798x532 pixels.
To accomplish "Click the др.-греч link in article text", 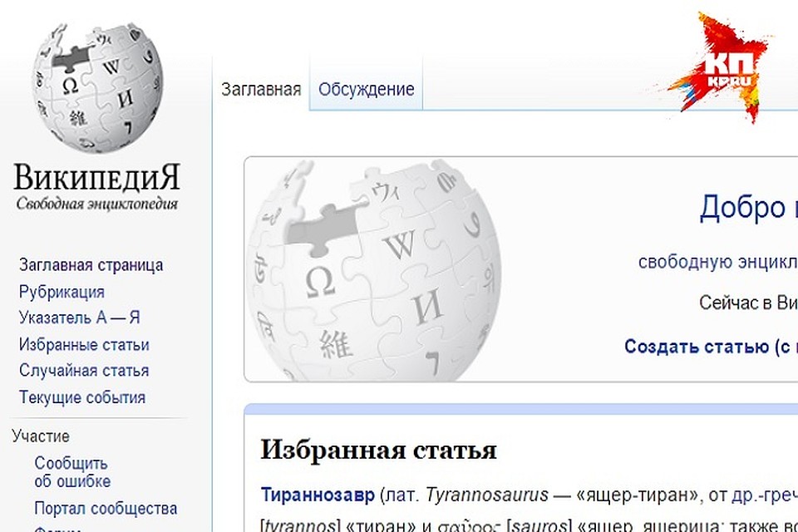I will (765, 495).
